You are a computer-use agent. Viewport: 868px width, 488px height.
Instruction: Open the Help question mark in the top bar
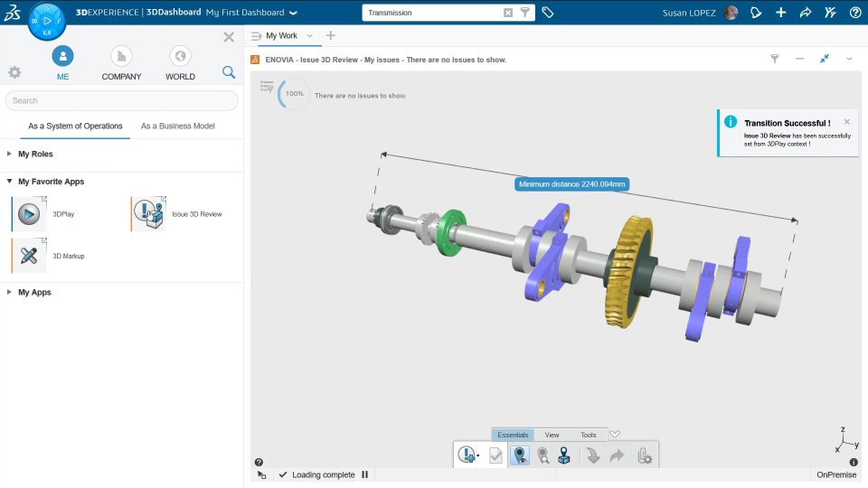click(855, 12)
